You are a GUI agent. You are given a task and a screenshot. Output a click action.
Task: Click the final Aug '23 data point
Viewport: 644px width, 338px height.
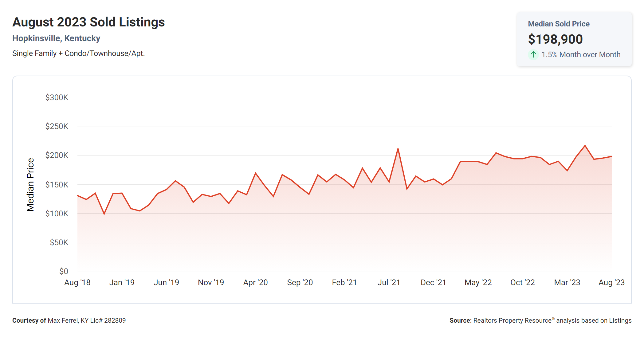[x=611, y=156]
